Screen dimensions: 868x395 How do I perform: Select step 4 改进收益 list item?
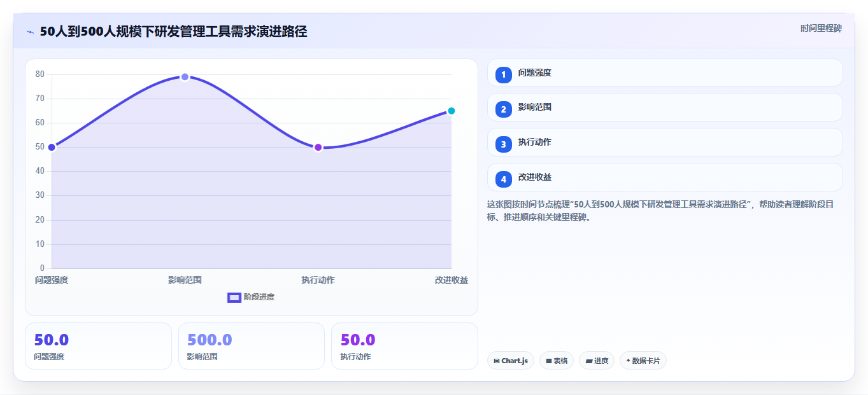tap(665, 177)
